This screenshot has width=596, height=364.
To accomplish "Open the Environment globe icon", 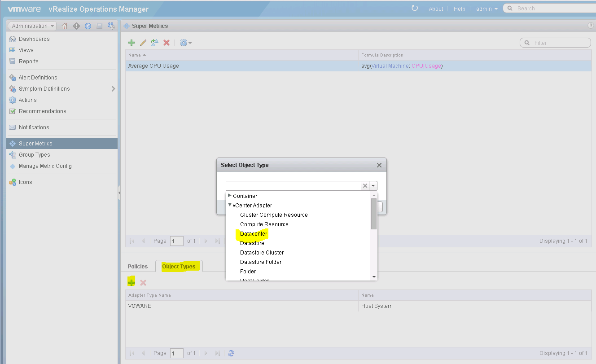I will [x=88, y=26].
